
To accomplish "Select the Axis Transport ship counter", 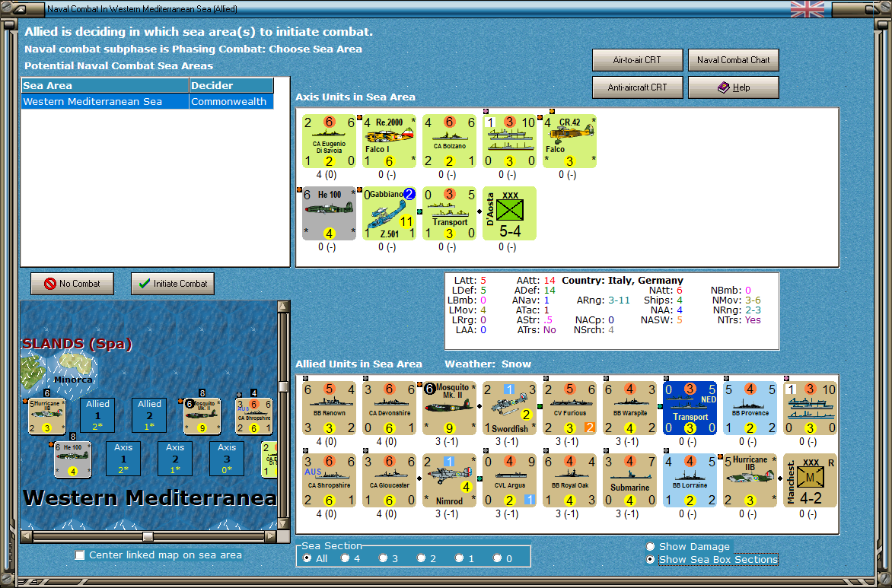I will pyautogui.click(x=449, y=213).
